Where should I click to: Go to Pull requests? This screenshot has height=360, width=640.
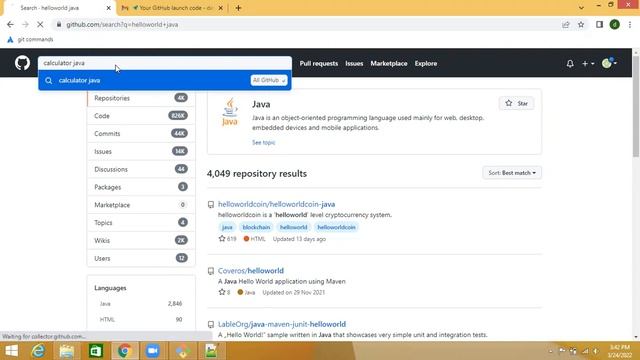click(319, 64)
